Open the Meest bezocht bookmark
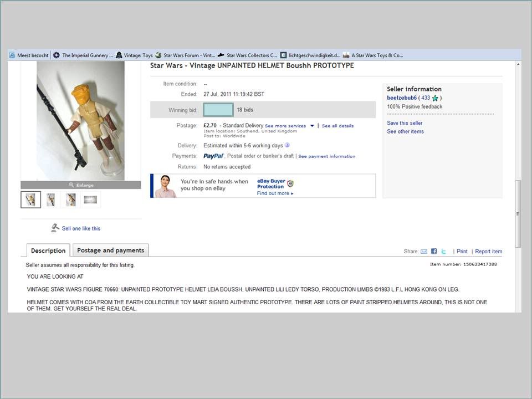The width and height of the screenshot is (532, 399). [29, 55]
